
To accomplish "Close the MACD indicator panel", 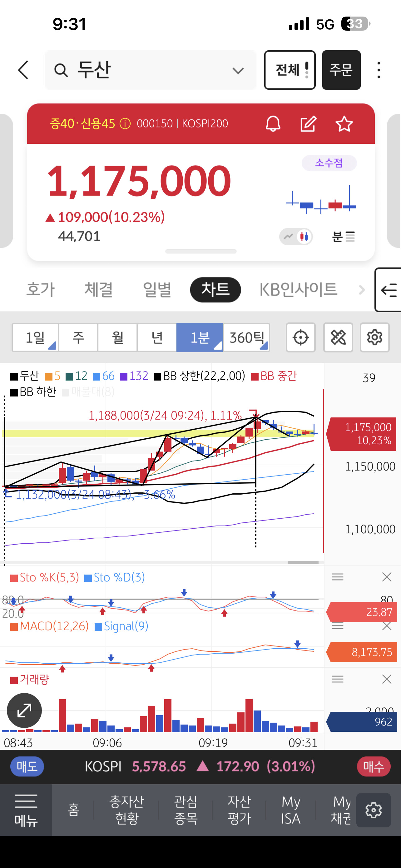I will tap(387, 626).
